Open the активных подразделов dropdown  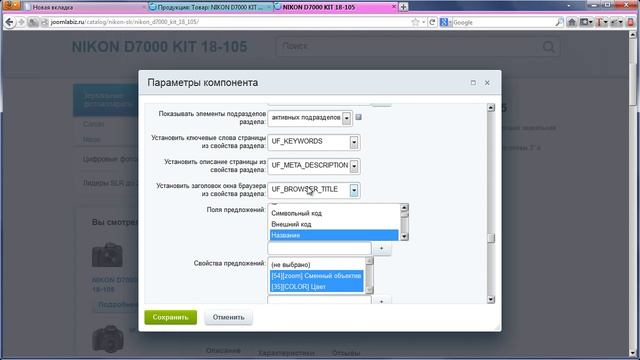(x=347, y=118)
